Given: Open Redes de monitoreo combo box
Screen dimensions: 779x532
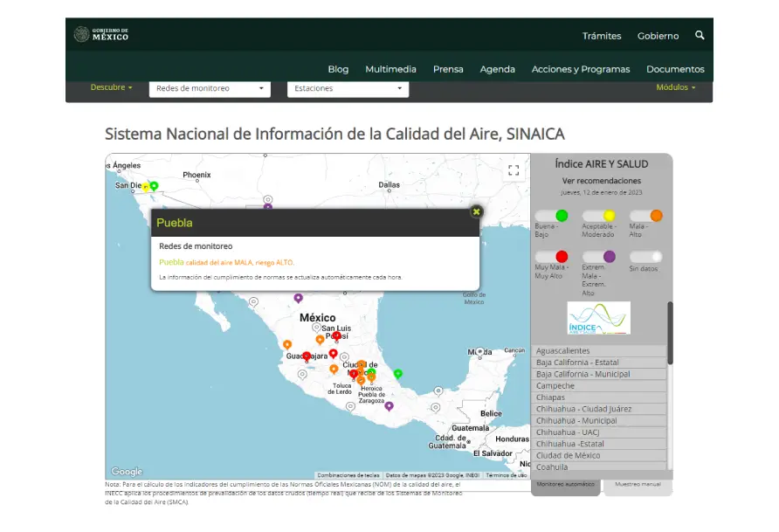Looking at the screenshot, I should 210,88.
